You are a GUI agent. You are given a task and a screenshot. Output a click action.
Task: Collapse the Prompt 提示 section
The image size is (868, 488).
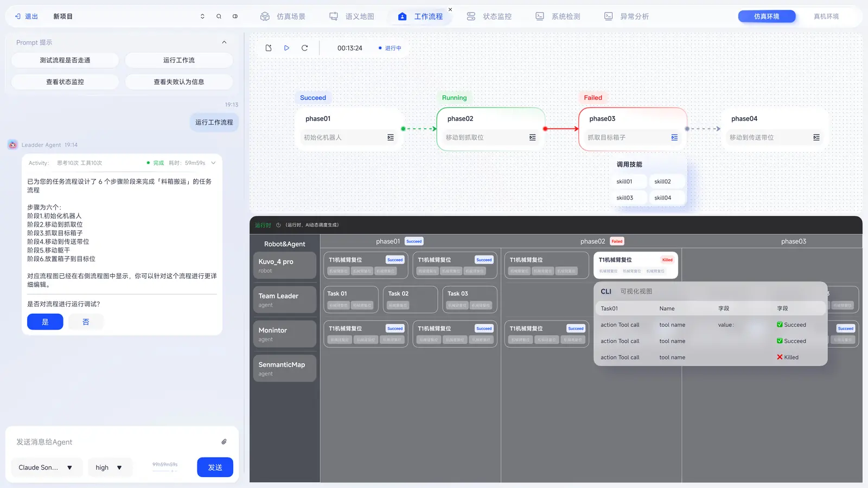(224, 42)
